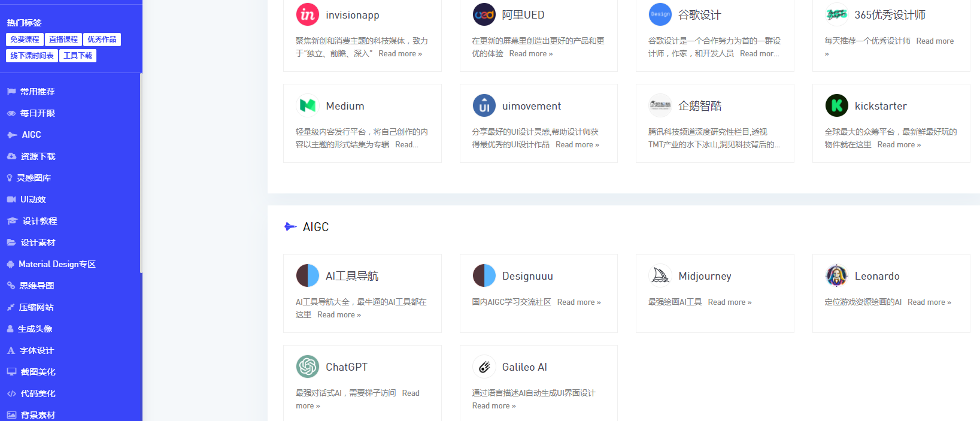The height and width of the screenshot is (421, 980).
Task: Click the 工具下载 tag button
Action: (78, 56)
